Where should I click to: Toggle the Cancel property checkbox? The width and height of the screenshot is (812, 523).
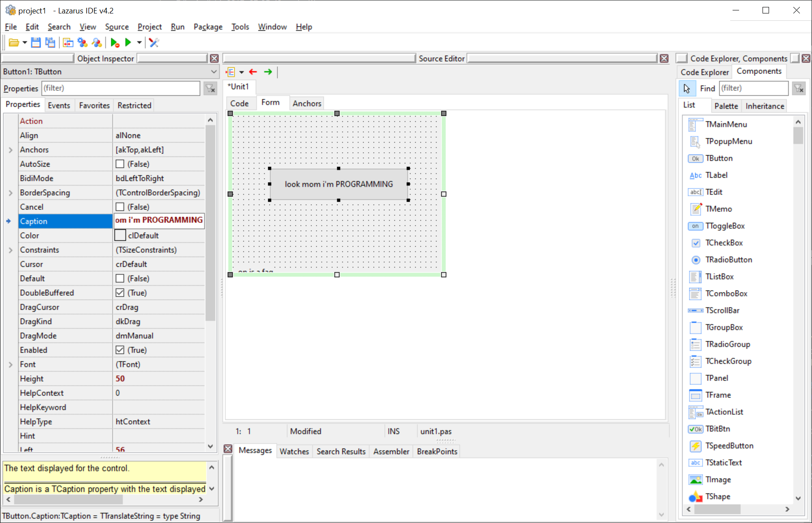click(x=120, y=207)
